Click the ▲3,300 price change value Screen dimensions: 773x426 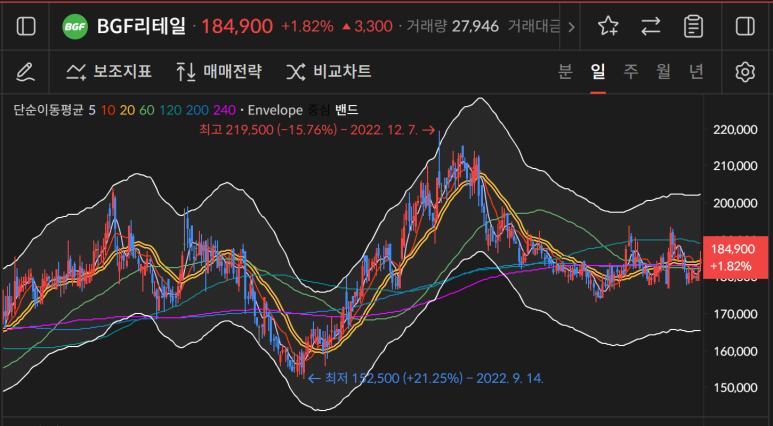pyautogui.click(x=367, y=27)
